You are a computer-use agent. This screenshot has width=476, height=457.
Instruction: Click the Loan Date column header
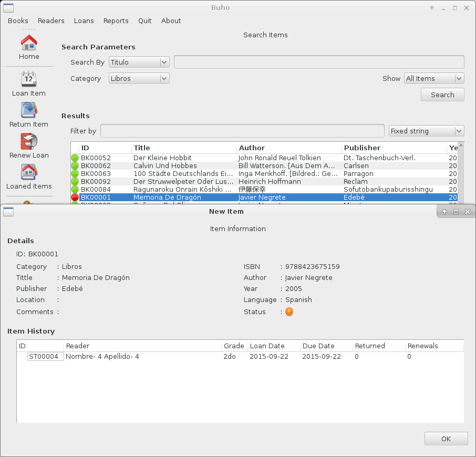click(x=274, y=346)
